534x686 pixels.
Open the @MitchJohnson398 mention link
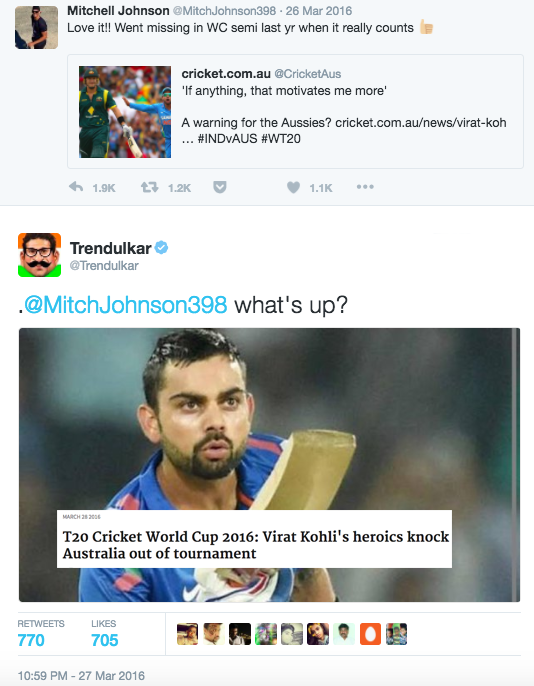click(x=126, y=304)
